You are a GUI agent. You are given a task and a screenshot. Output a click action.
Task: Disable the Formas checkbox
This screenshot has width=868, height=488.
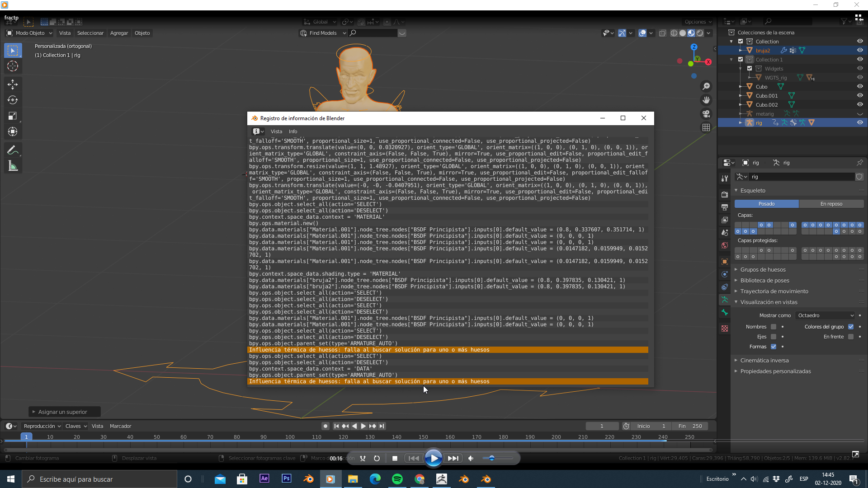click(774, 347)
